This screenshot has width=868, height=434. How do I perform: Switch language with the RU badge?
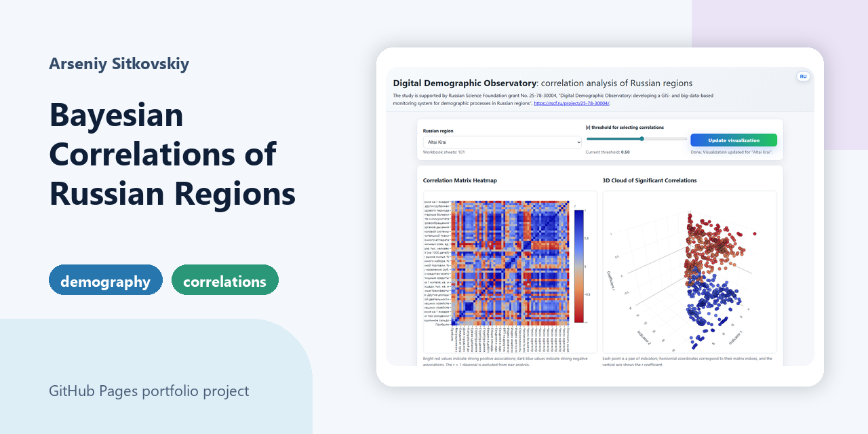(x=803, y=77)
